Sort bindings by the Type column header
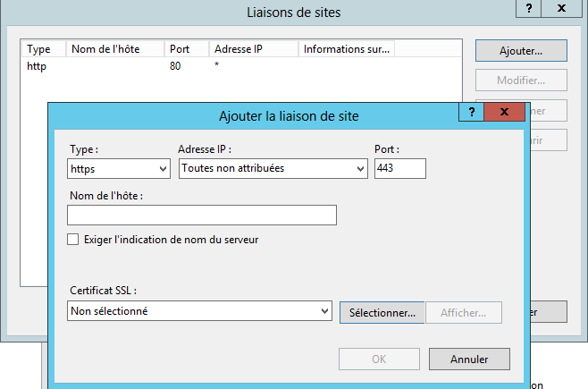This screenshot has height=389, width=588. tap(42, 49)
